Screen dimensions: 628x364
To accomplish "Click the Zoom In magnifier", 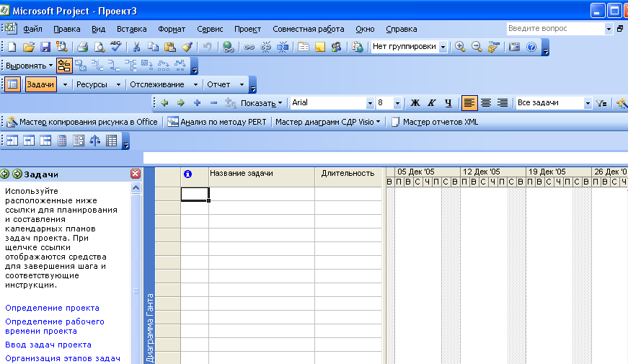I will click(x=460, y=47).
